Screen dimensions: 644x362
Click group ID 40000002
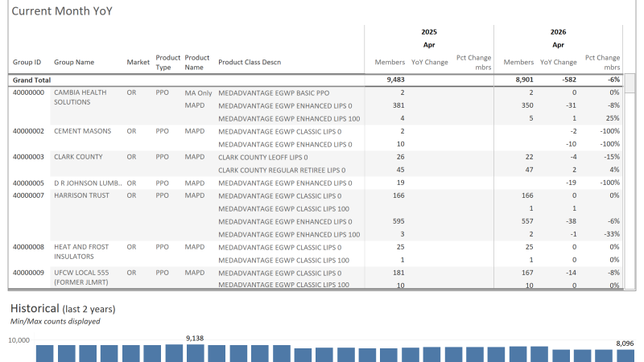click(x=28, y=131)
